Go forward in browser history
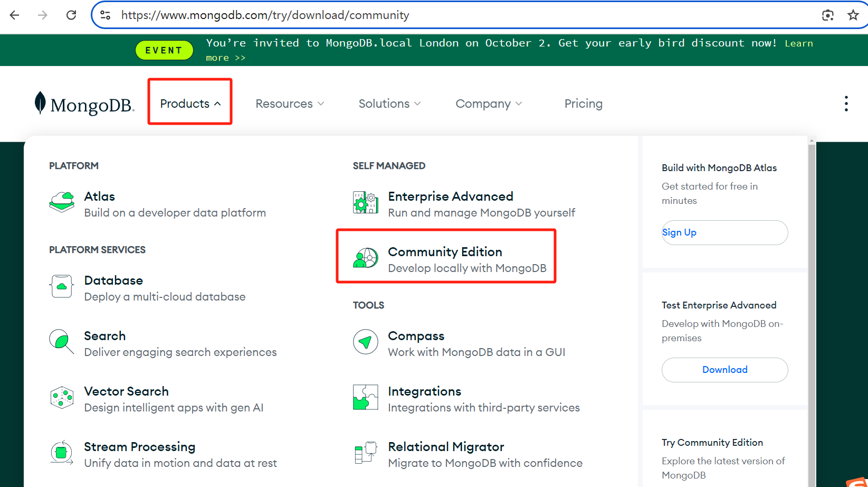Screen dimensions: 868x487 pyautogui.click(x=43, y=15)
